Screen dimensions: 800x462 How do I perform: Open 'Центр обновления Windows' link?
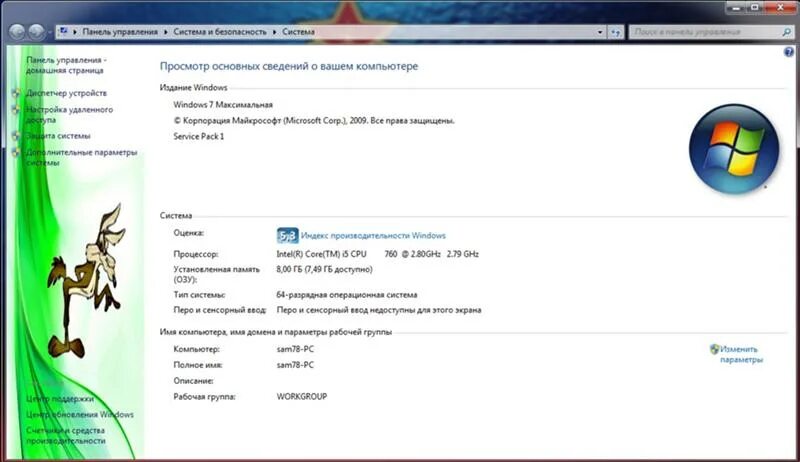tap(80, 415)
